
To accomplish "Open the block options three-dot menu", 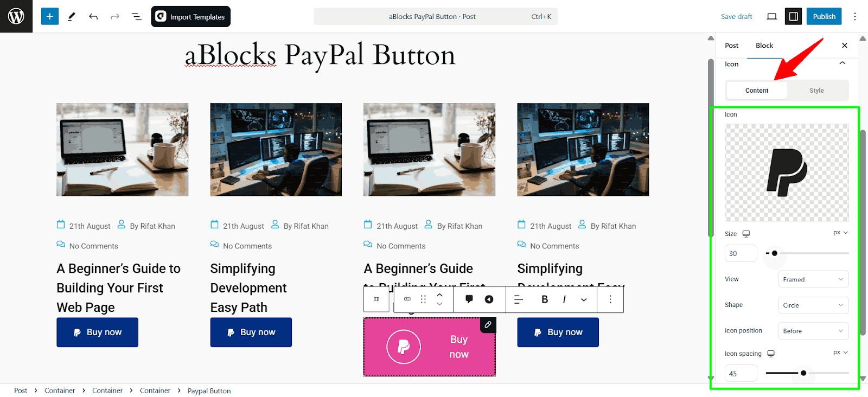I will click(x=610, y=299).
